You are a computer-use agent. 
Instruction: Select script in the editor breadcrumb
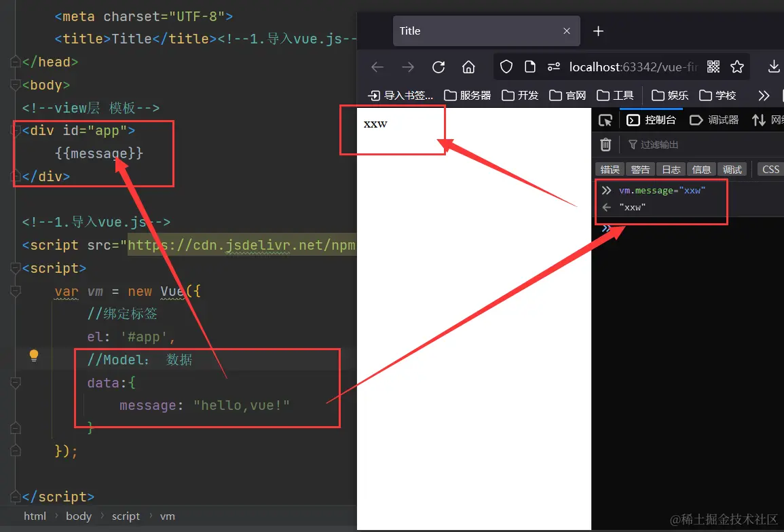[x=126, y=516]
